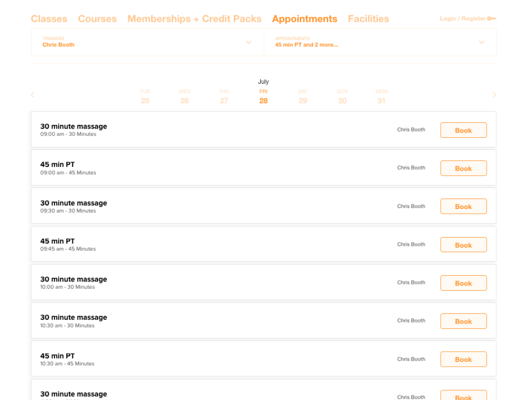Select Tuesday 25 in date strip
This screenshot has width=532, height=400.
[x=145, y=97]
